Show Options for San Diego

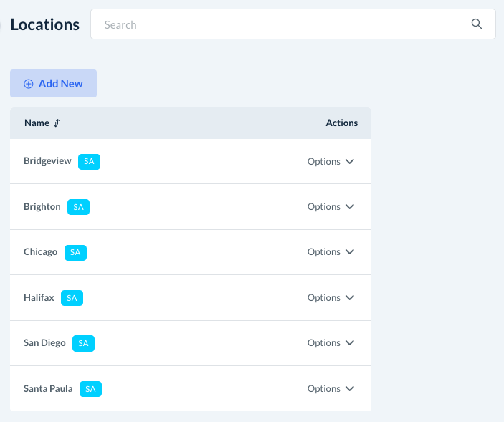click(331, 343)
